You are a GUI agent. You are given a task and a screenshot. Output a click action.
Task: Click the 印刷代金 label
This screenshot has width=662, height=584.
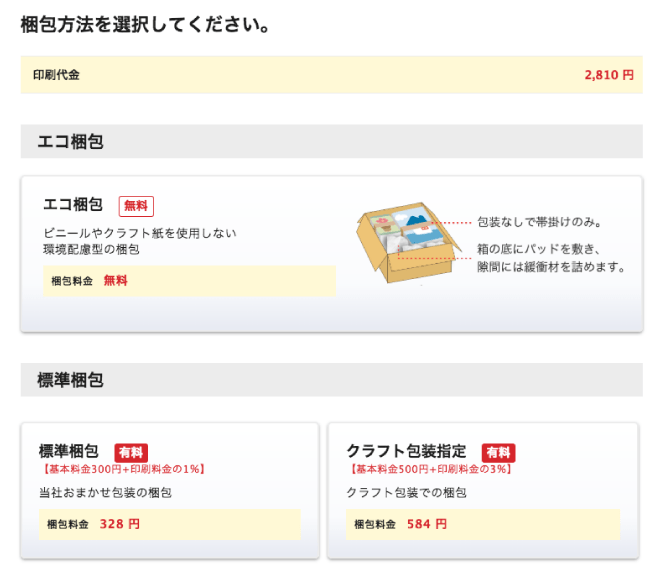[56, 75]
